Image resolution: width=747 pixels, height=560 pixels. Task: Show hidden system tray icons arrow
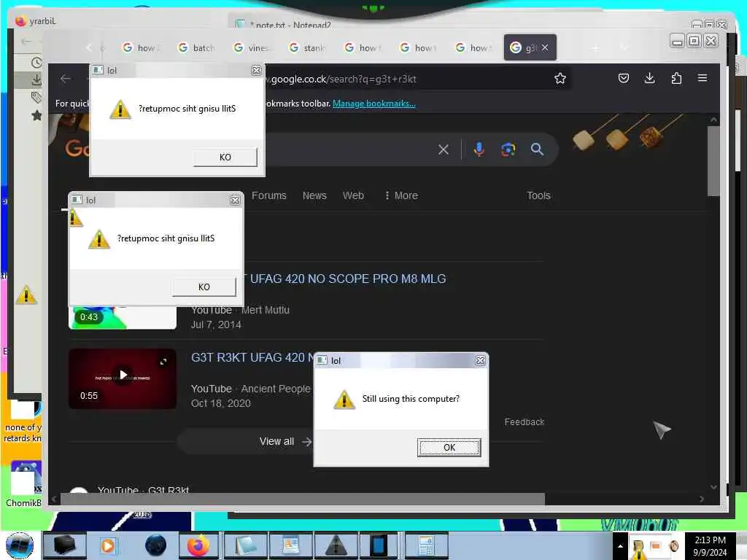pyautogui.click(x=620, y=546)
